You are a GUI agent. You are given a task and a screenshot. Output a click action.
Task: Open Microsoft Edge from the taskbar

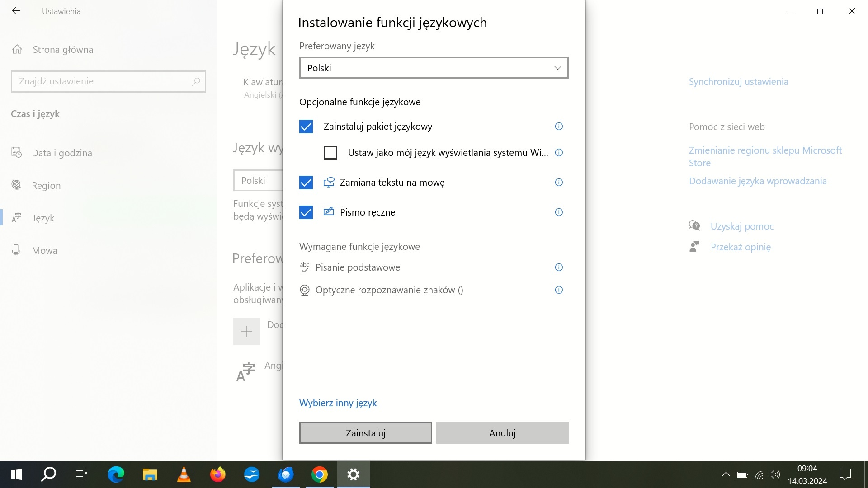(x=116, y=474)
